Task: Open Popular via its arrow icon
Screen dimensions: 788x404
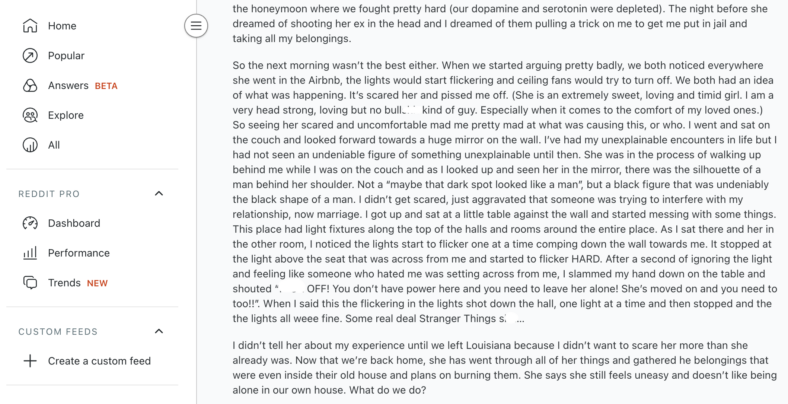Action: [x=30, y=56]
